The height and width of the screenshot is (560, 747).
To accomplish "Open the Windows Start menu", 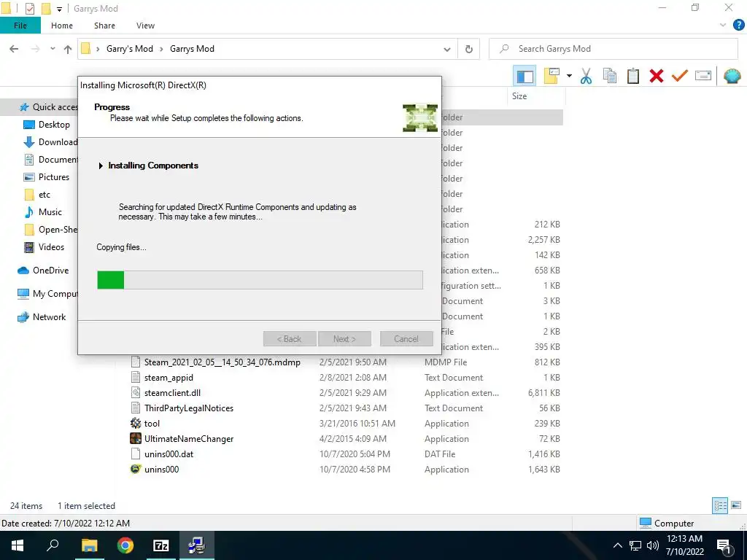I will 18,545.
